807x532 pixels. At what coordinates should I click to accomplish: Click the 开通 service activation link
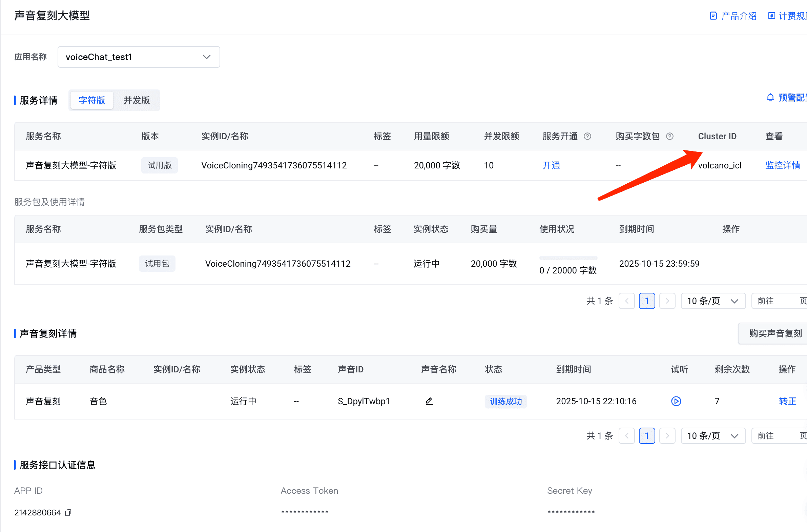(x=551, y=166)
